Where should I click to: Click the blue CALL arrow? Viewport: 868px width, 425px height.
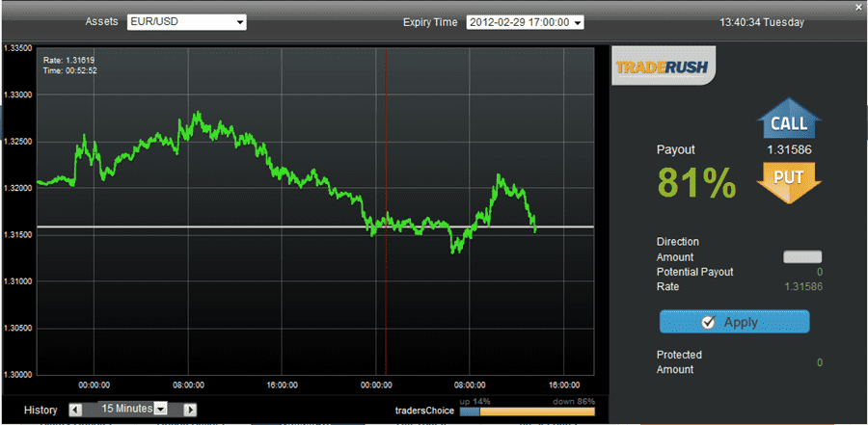pos(789,119)
